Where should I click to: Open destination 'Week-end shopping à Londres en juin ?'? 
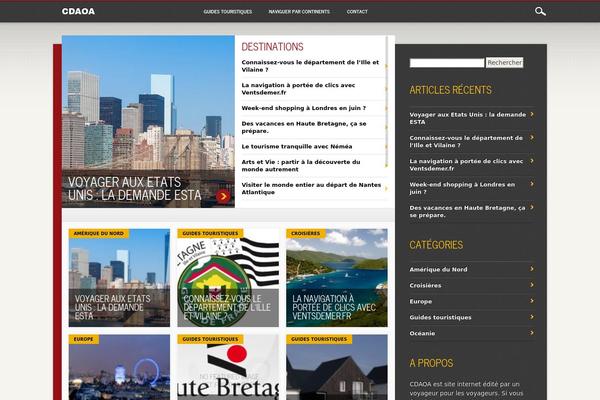point(304,108)
